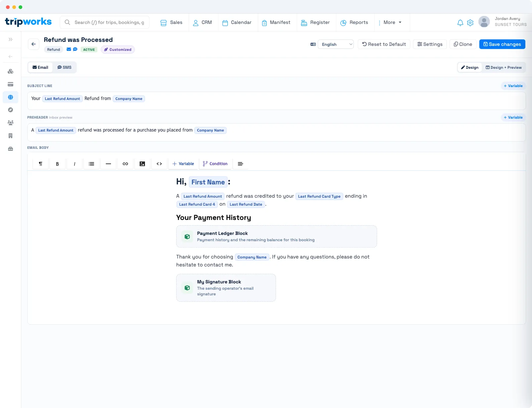Switch to the SMS tab
Screen dimensions: 532x408
click(65, 67)
